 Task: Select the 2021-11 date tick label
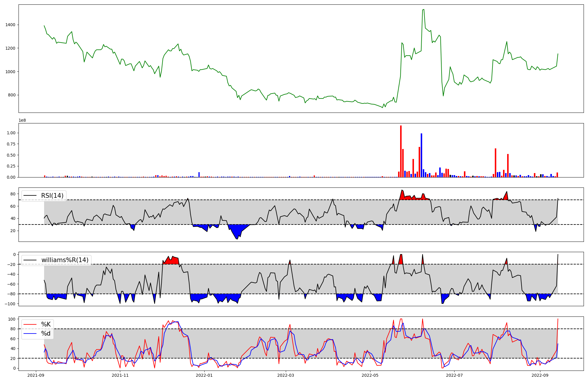coord(120,375)
